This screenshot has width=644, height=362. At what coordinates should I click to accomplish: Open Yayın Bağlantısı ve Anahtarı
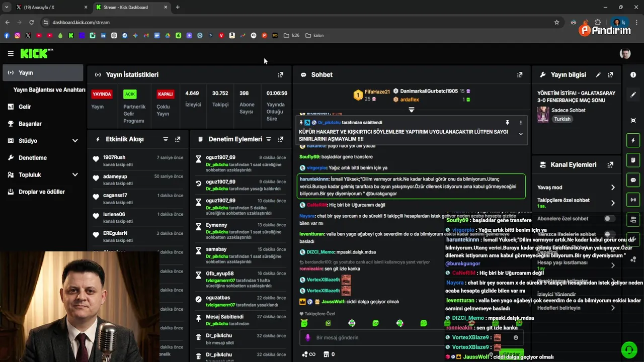[x=49, y=90]
